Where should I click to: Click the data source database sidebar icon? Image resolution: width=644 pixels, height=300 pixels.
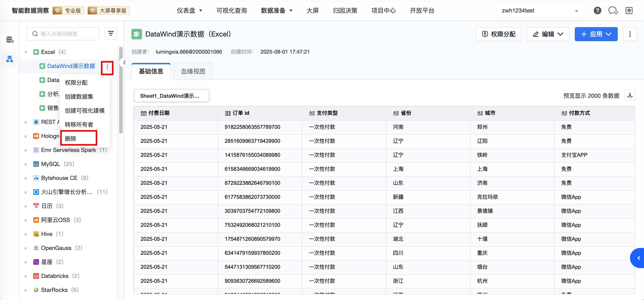pos(10,40)
